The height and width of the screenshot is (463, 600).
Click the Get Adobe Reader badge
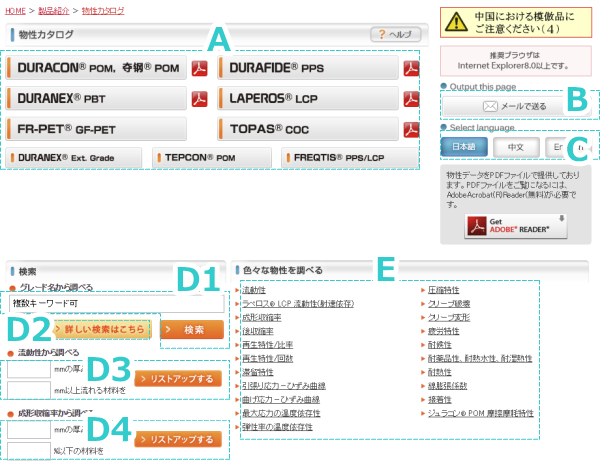point(515,226)
